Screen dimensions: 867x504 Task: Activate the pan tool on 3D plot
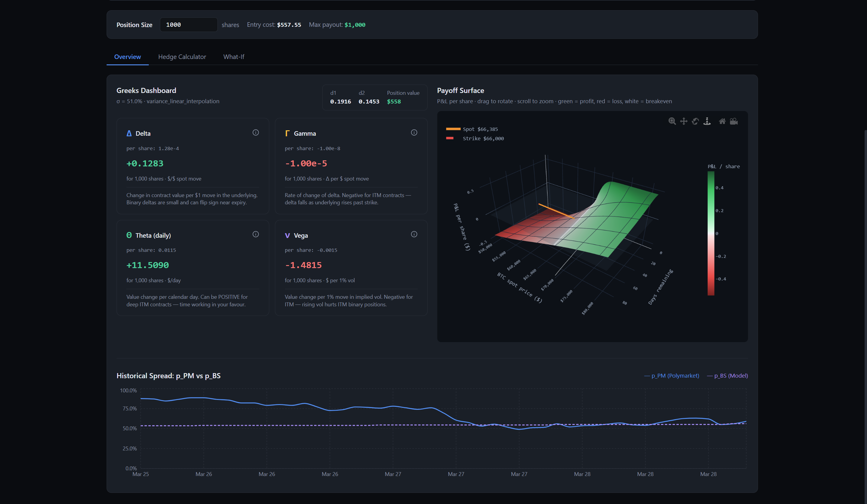pyautogui.click(x=684, y=121)
